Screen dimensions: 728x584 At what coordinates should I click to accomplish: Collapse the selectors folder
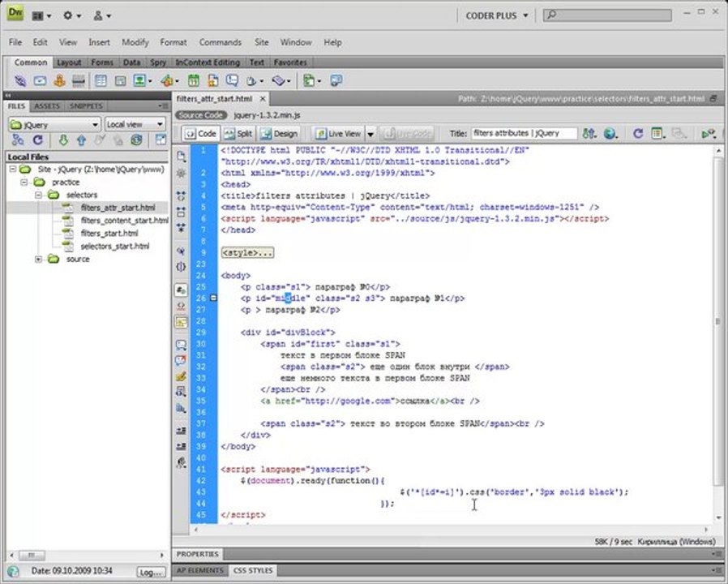tap(39, 195)
